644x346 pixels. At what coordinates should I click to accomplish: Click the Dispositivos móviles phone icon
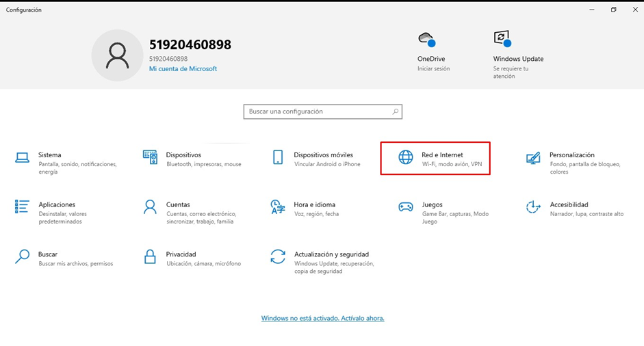(x=278, y=157)
